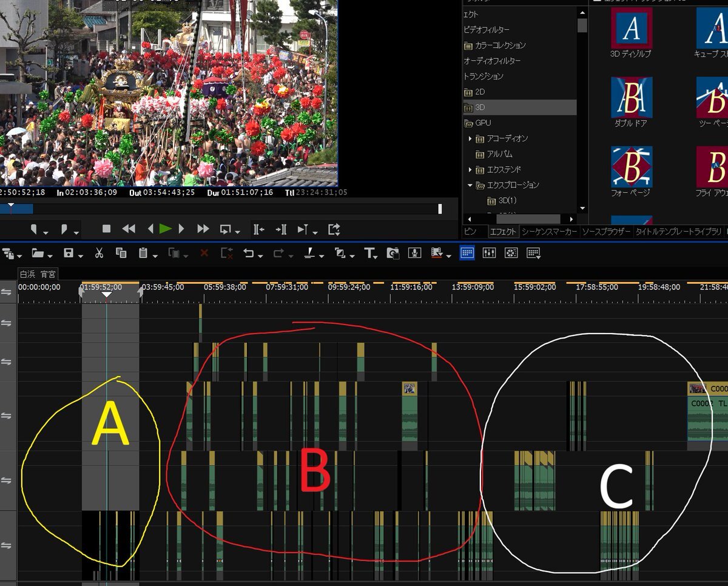Click the Loop playback button

coord(226,229)
